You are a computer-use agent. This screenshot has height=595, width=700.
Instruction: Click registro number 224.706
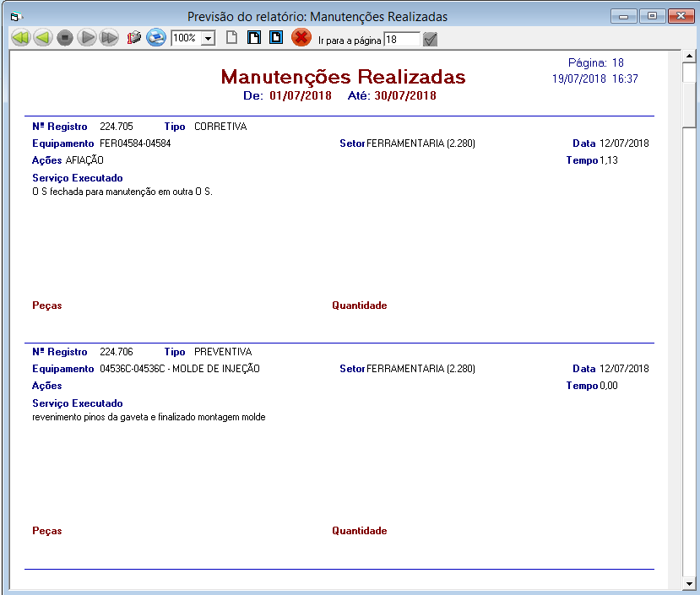pyautogui.click(x=117, y=352)
